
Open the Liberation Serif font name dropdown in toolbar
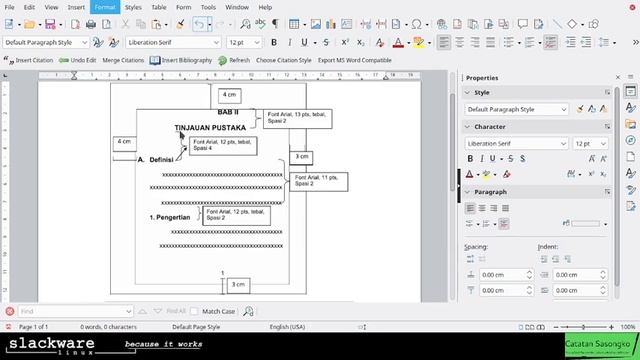pos(216,42)
